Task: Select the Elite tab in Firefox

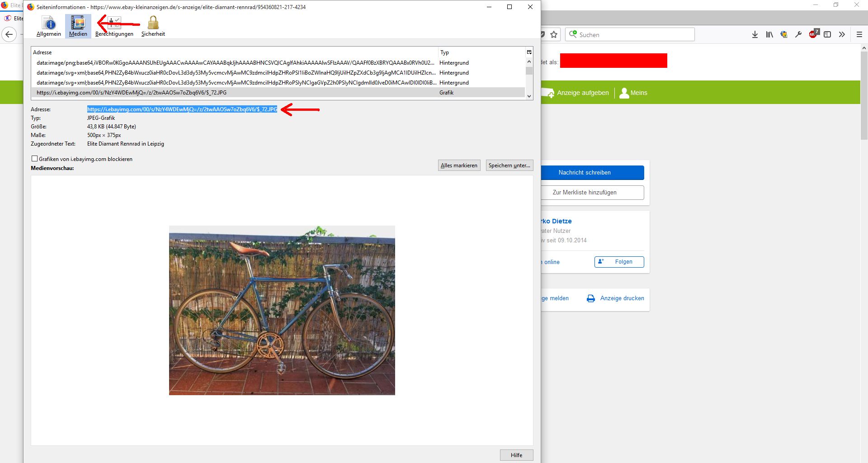Action: 14,19
